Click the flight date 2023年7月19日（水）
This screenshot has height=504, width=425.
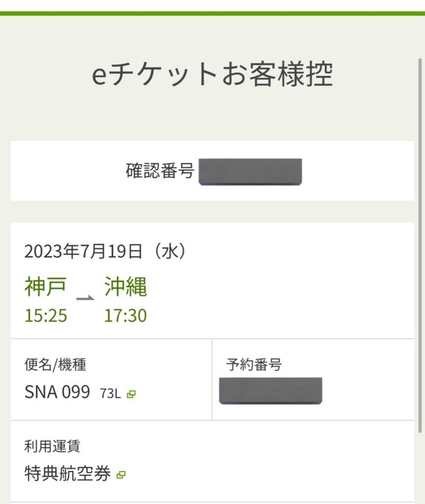[x=106, y=252]
